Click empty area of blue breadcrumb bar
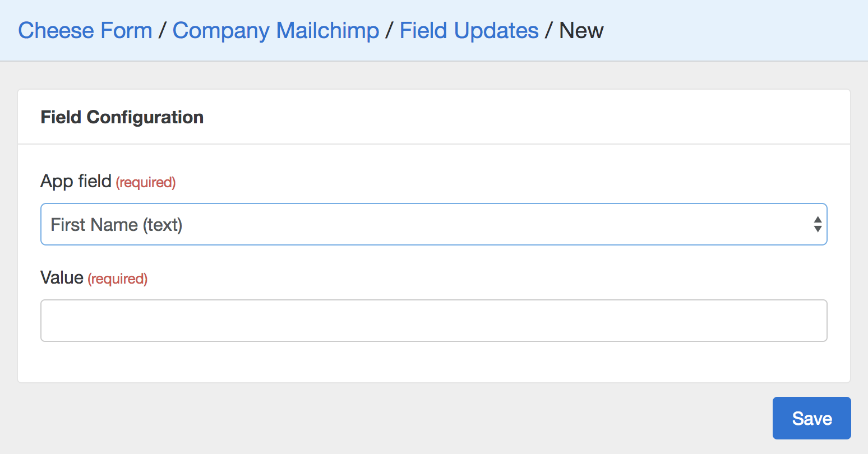868x454 pixels. [729, 31]
